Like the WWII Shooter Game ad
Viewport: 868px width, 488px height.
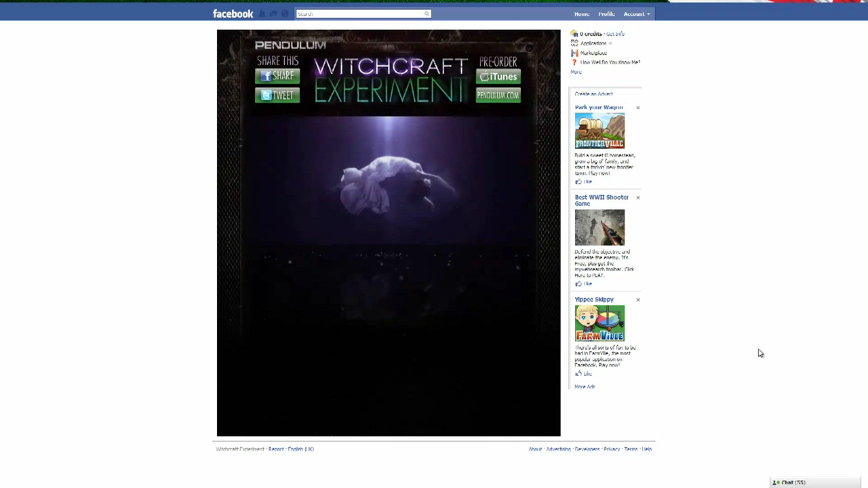584,284
